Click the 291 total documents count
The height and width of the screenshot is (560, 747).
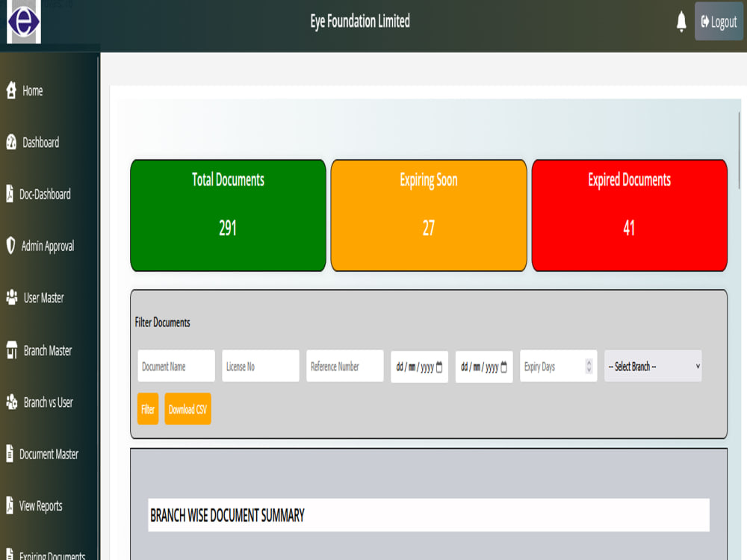point(228,228)
